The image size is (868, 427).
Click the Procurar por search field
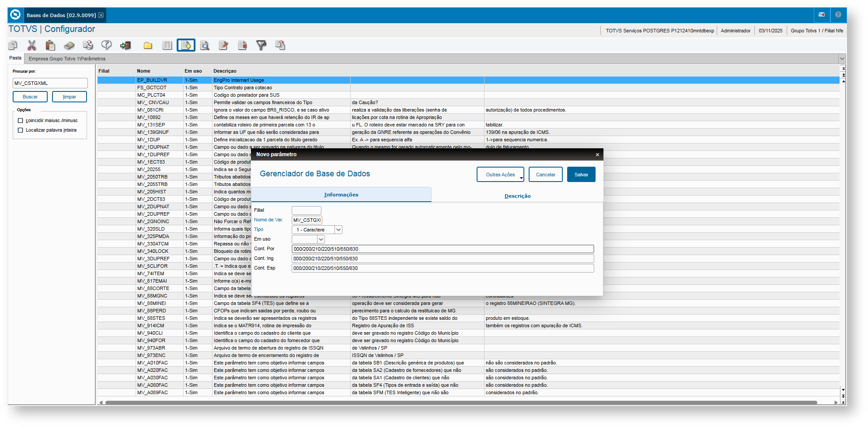point(50,83)
